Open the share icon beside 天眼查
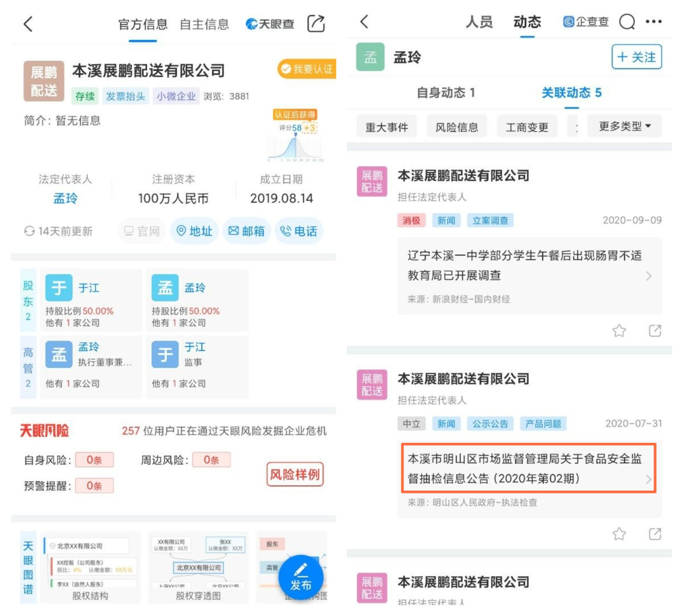 316,24
